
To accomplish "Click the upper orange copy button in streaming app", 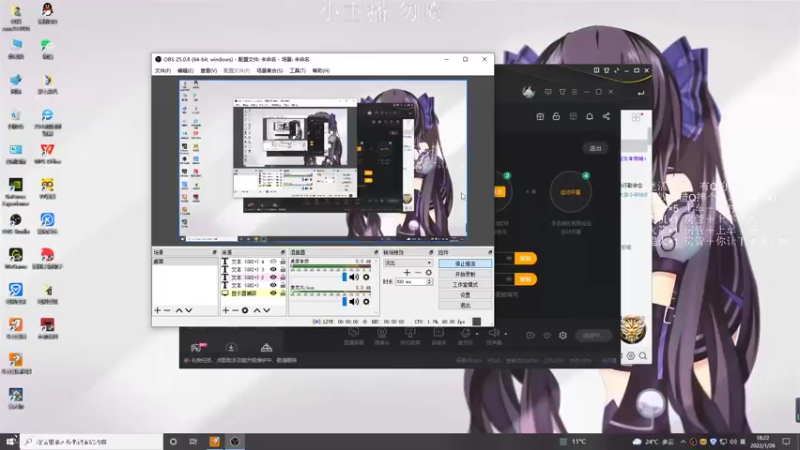I will click(525, 259).
